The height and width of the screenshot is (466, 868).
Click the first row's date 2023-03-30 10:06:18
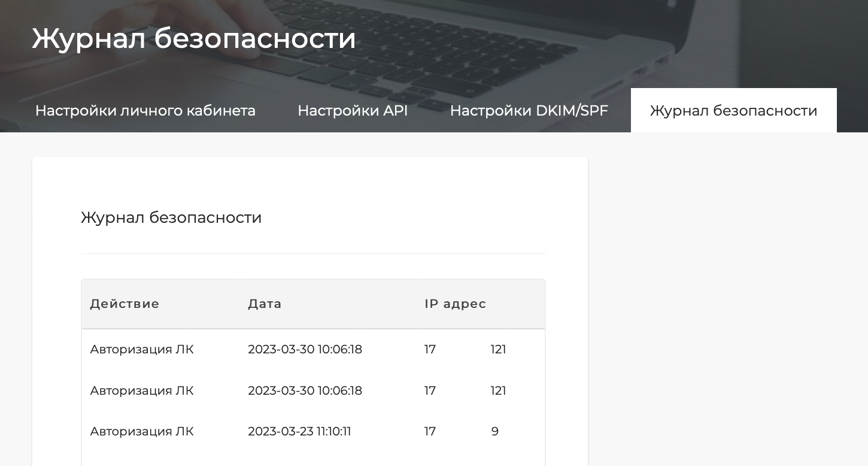pos(305,349)
